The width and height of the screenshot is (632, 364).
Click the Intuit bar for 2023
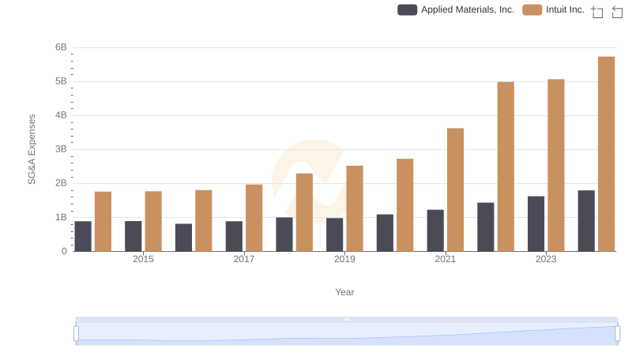tap(556, 165)
